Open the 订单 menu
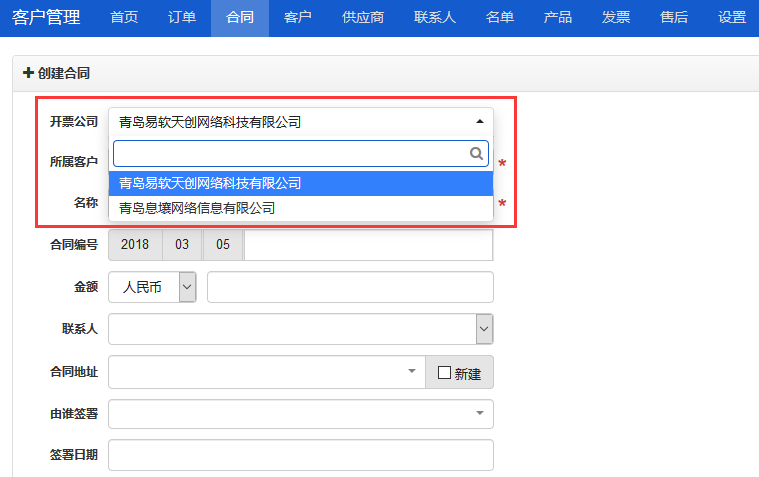The width and height of the screenshot is (759, 477). click(x=182, y=17)
